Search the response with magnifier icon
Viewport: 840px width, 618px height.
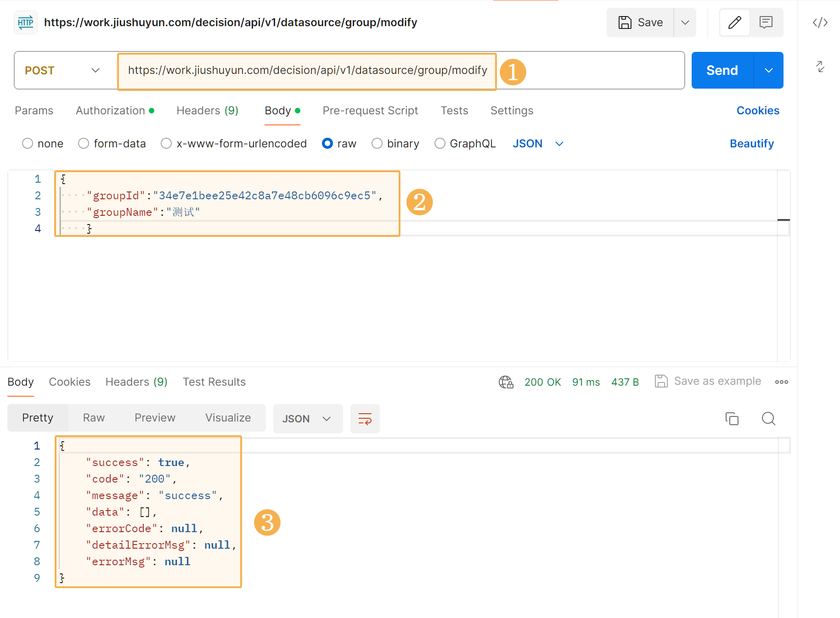768,419
